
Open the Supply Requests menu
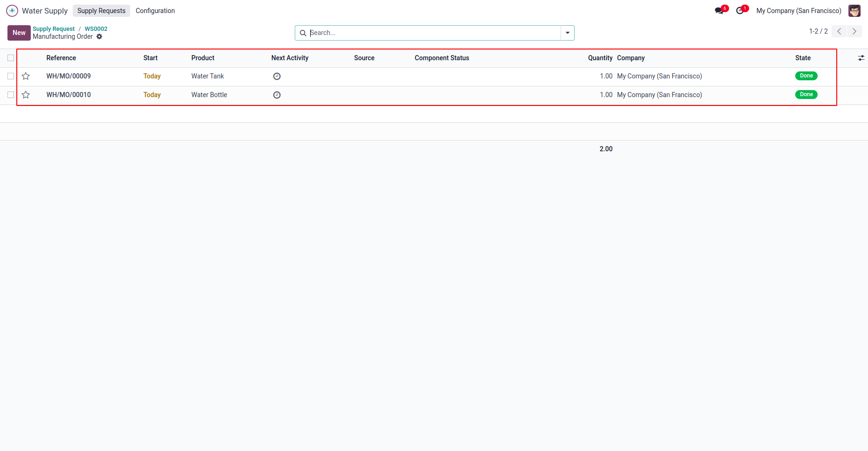(101, 11)
